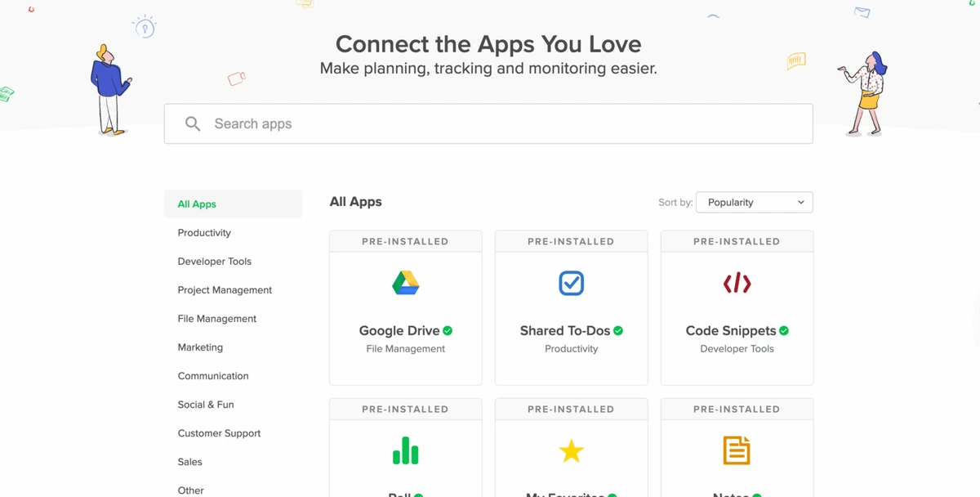
Task: Open the Communication apps category
Action: 213,375
